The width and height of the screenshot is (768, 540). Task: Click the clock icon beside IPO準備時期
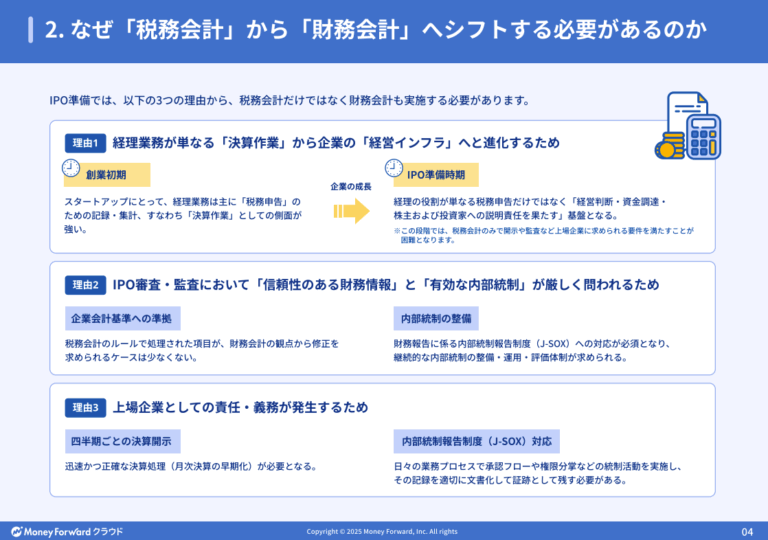coord(394,168)
